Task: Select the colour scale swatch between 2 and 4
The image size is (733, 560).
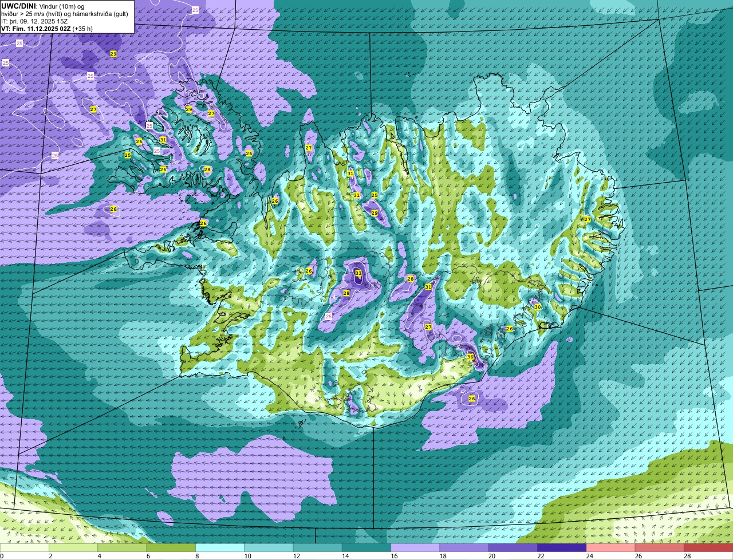Action: pyautogui.click(x=73, y=548)
